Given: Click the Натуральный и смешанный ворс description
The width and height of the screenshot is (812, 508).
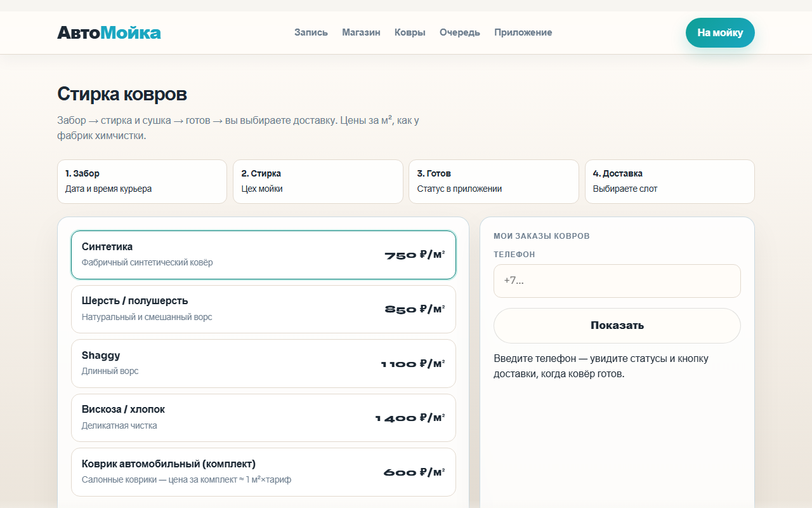Looking at the screenshot, I should [147, 317].
